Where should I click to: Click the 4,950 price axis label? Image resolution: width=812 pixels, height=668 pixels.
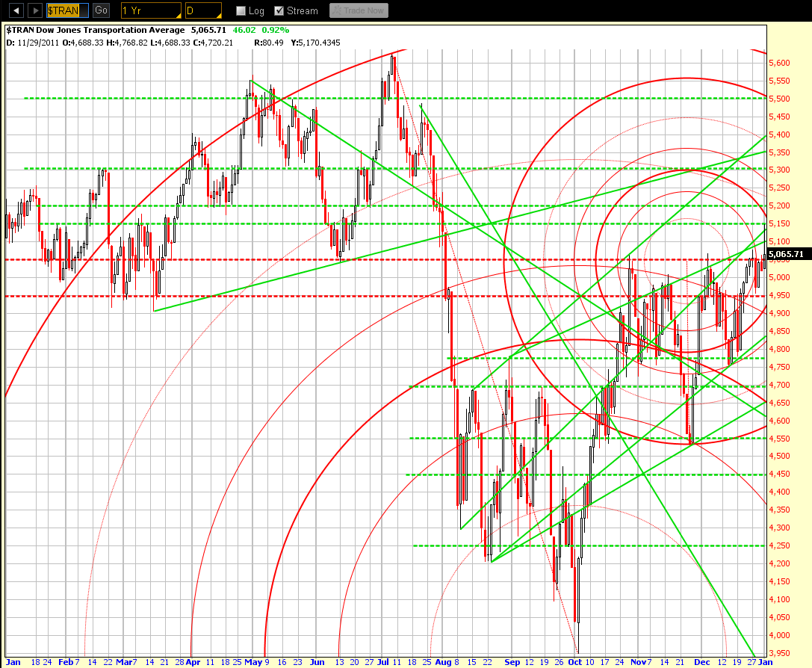tap(779, 295)
